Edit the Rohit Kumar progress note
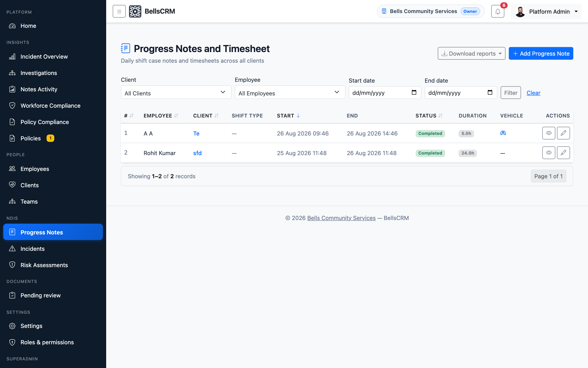588x368 pixels. tap(563, 153)
